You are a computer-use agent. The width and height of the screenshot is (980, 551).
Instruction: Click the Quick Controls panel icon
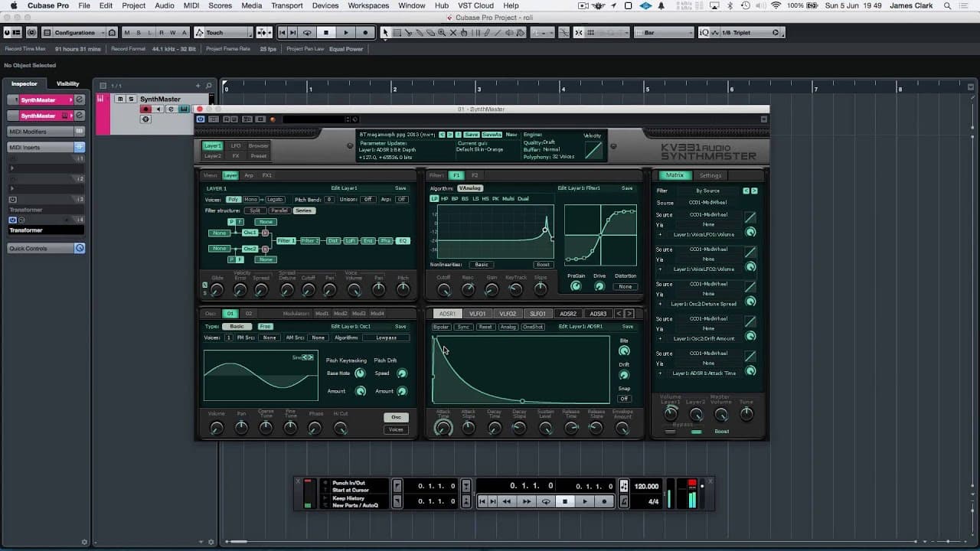point(79,248)
